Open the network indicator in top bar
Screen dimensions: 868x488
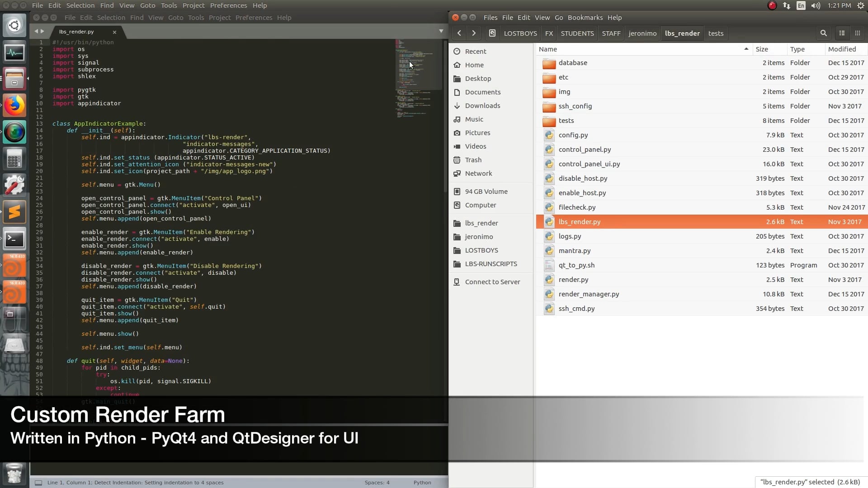pyautogui.click(x=787, y=5)
